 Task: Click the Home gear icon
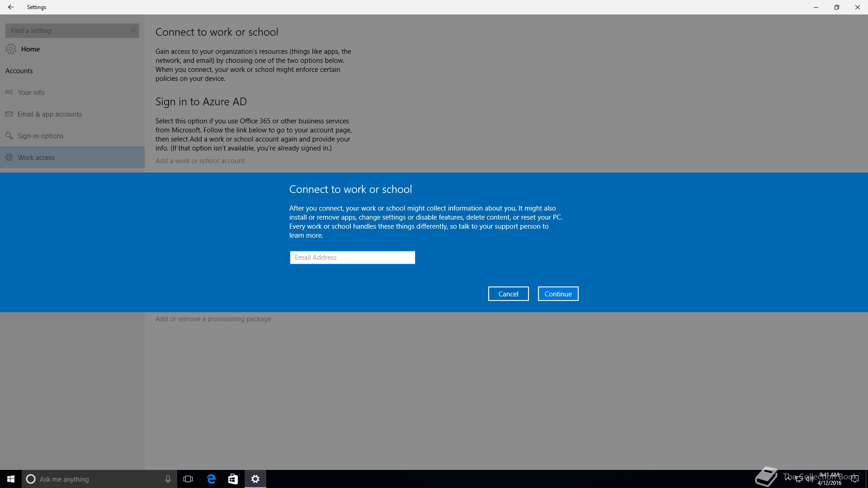[11, 49]
